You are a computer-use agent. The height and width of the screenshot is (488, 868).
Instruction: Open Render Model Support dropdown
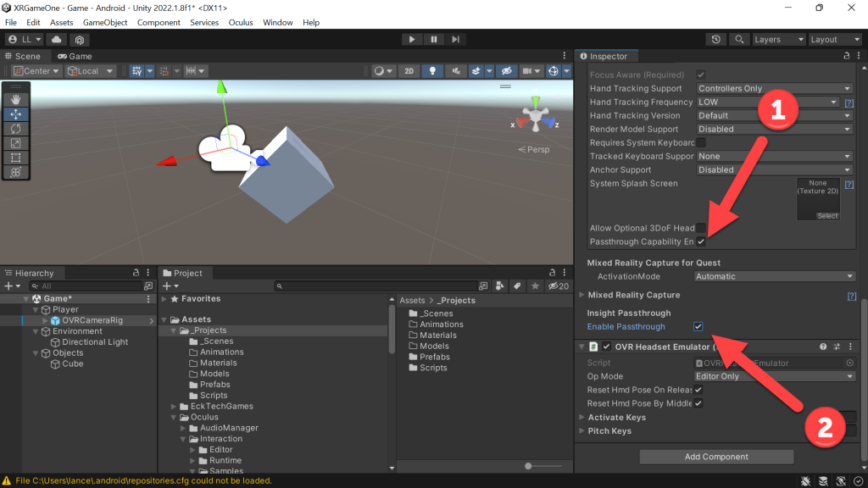[x=774, y=130]
